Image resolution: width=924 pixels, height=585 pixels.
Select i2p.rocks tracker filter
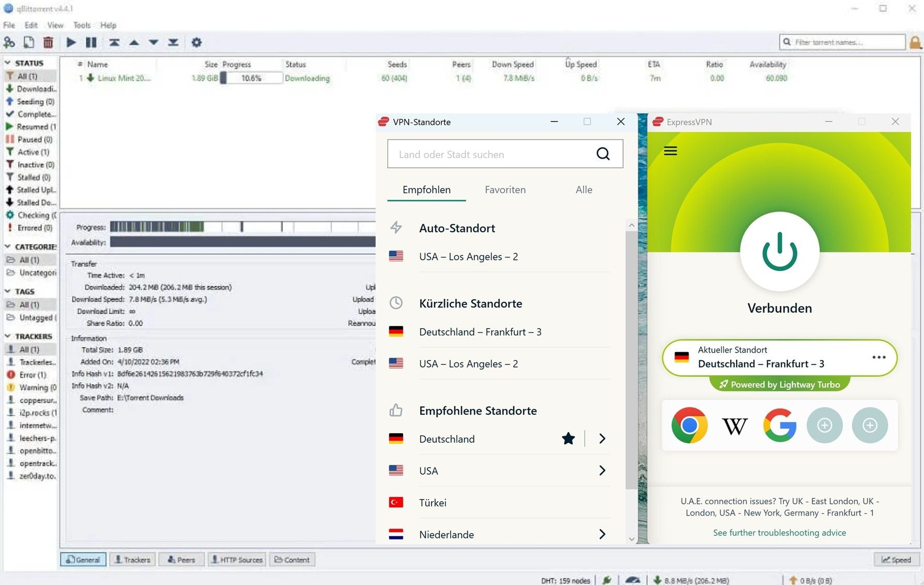(31, 413)
